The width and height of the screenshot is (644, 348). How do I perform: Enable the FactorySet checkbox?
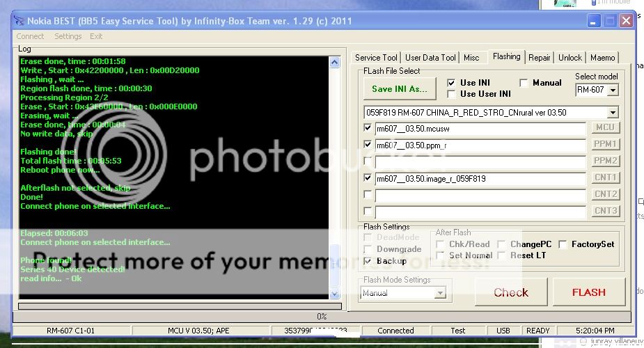pos(563,244)
